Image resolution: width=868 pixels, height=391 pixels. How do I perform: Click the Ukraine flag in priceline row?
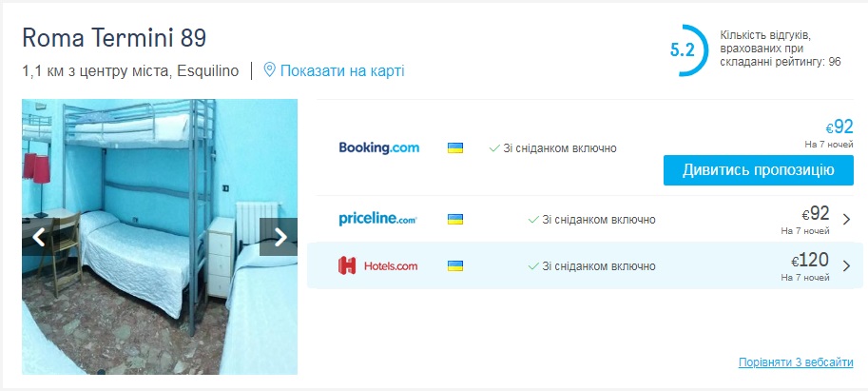coord(455,220)
